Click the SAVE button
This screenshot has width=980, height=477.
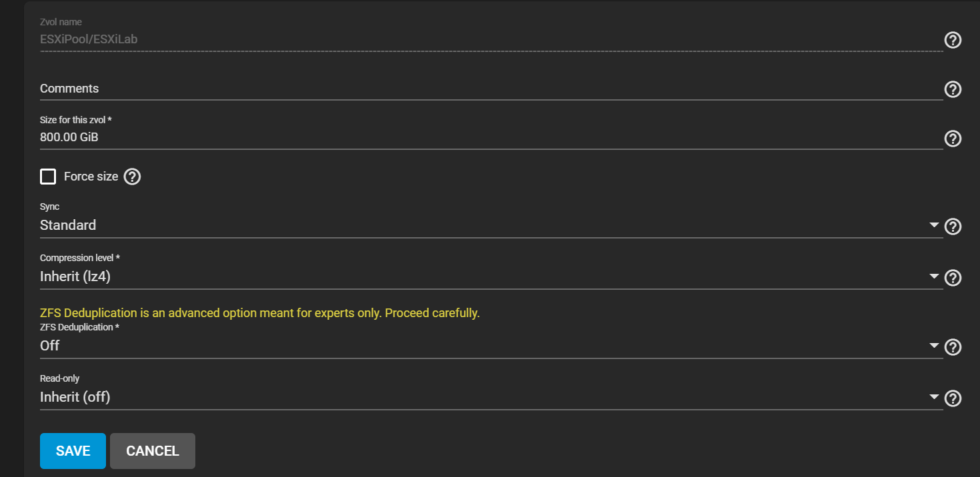(x=73, y=451)
